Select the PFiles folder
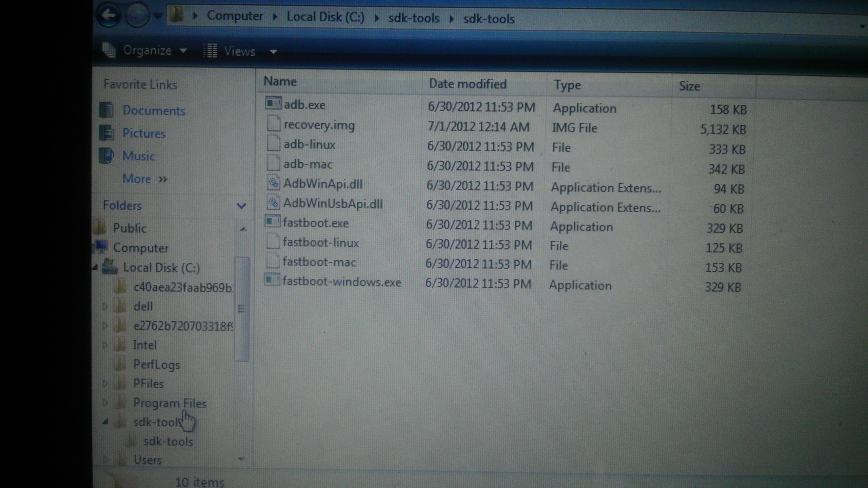The height and width of the screenshot is (488, 868). (149, 384)
